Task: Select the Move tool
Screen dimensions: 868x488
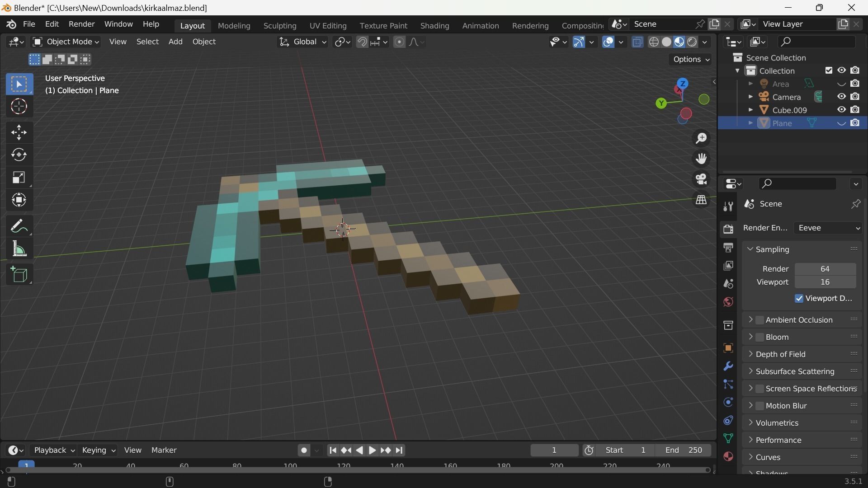Action: pos(19,132)
